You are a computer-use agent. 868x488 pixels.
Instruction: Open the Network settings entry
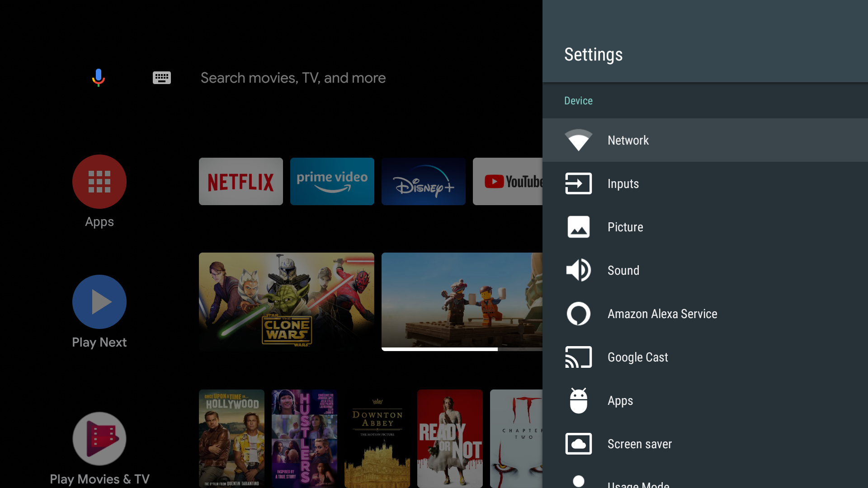[705, 140]
